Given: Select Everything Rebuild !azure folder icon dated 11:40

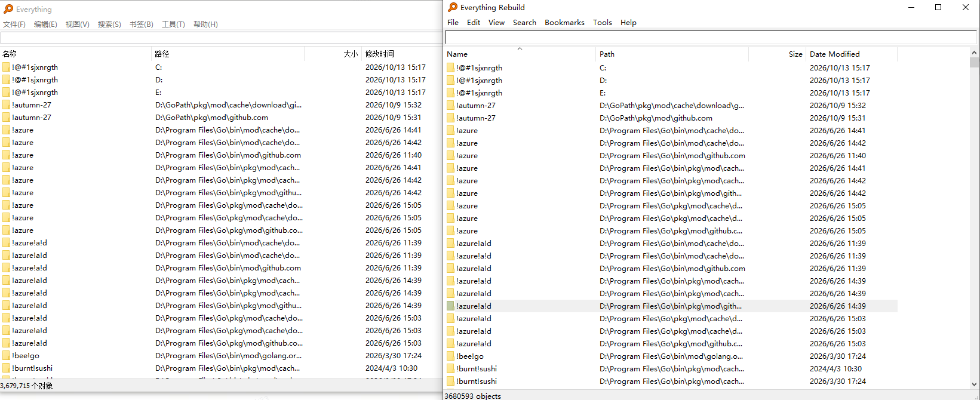Looking at the screenshot, I should click(451, 156).
